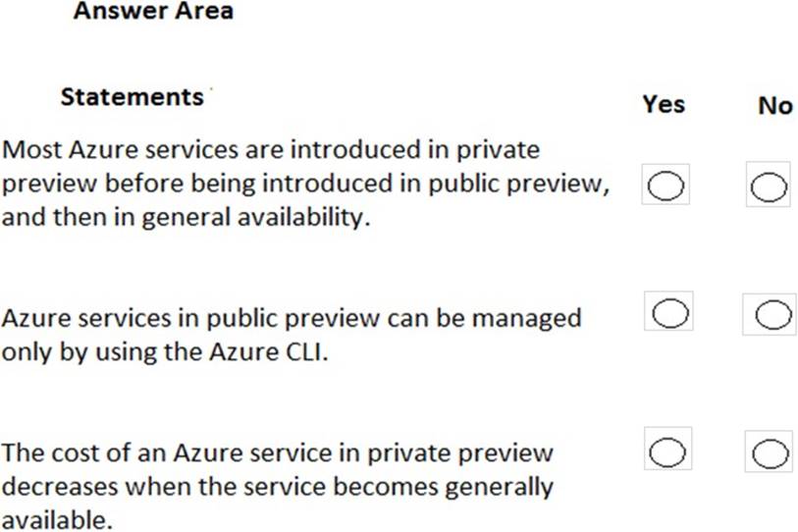The image size is (798, 532).
Task: Select Yes for the private preview introduction statement
Action: click(x=665, y=186)
